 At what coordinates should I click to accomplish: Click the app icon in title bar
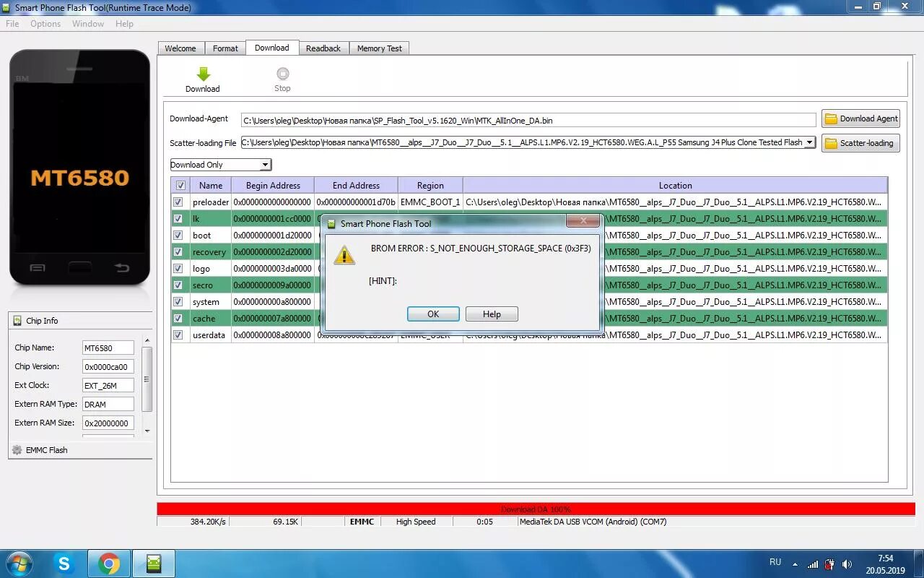coord(7,7)
